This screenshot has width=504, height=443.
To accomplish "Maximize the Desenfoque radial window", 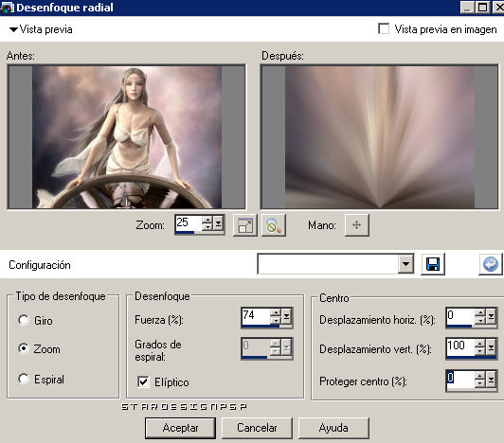I will point(483,7).
